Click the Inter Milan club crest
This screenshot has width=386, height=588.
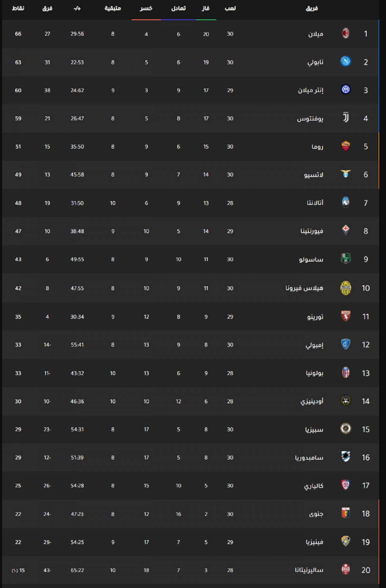(x=345, y=89)
